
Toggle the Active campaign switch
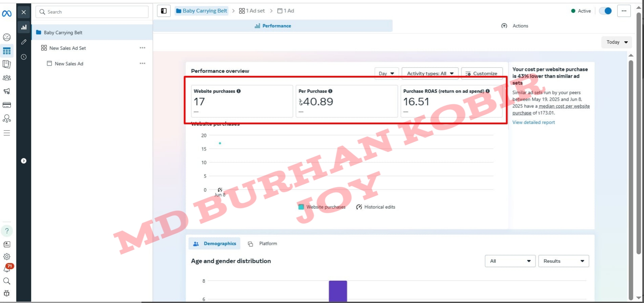(605, 11)
